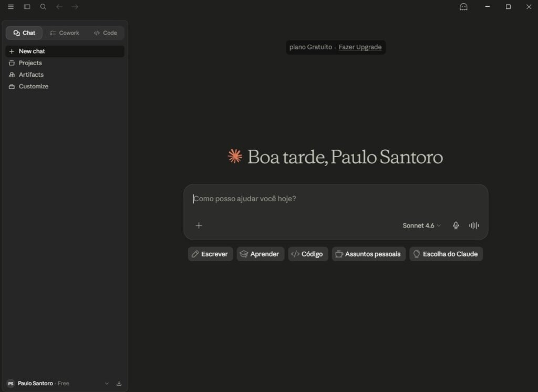
Task: Click the Escolha do Claude button
Action: point(446,254)
